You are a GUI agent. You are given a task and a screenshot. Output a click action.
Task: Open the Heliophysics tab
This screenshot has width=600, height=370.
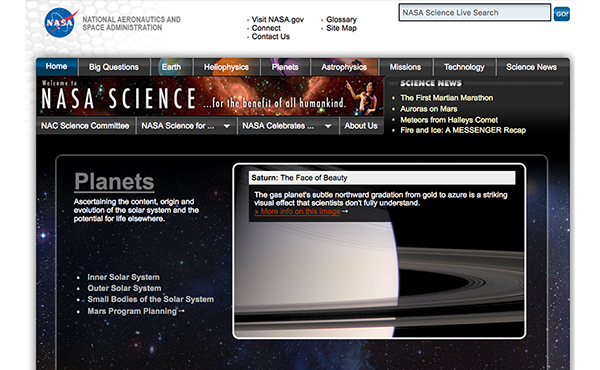[x=226, y=67]
